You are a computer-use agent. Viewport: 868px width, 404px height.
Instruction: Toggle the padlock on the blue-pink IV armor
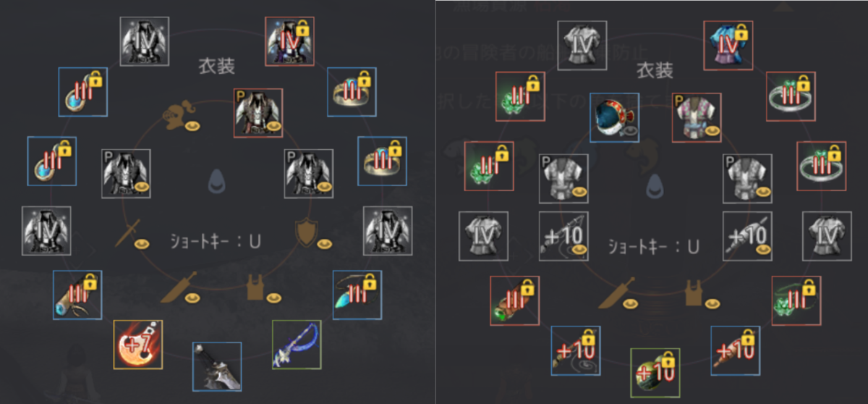[742, 32]
